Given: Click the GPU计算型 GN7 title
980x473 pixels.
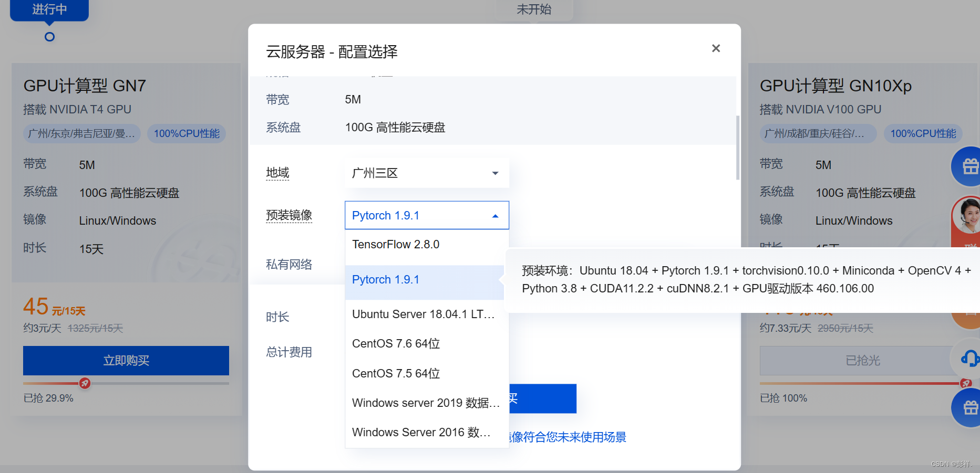Looking at the screenshot, I should pyautogui.click(x=85, y=86).
